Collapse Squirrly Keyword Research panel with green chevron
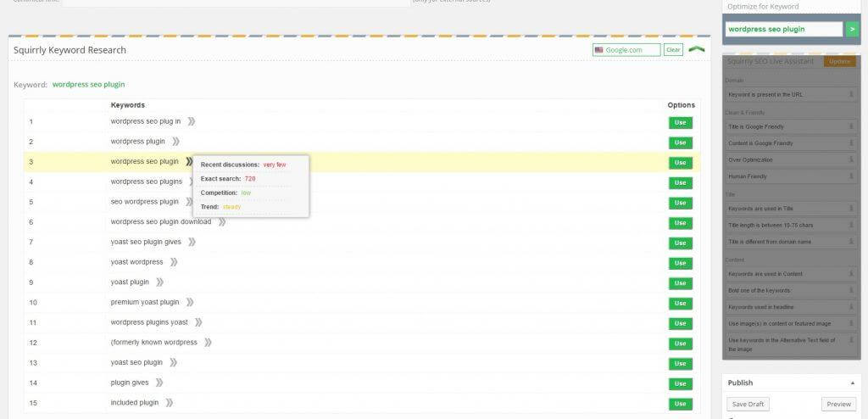This screenshot has width=868, height=419. tap(697, 49)
